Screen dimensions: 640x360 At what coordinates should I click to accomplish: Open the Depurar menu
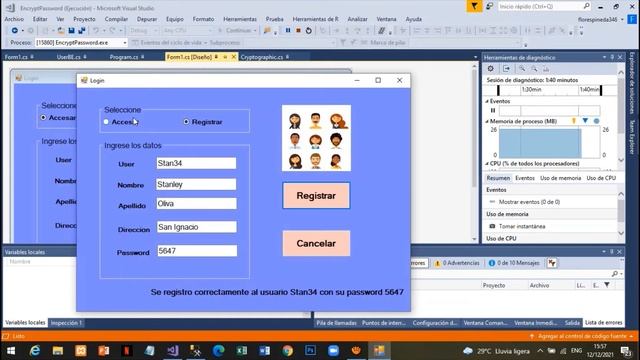(147, 19)
